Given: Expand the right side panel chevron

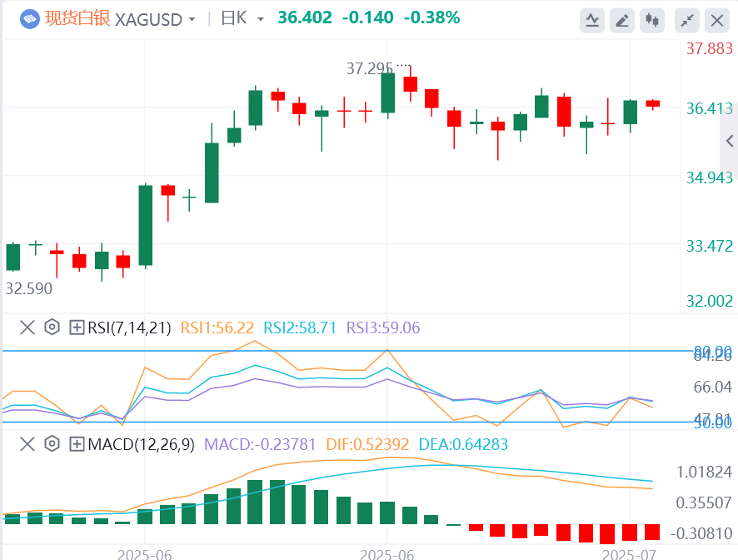Looking at the screenshot, I should point(730,141).
